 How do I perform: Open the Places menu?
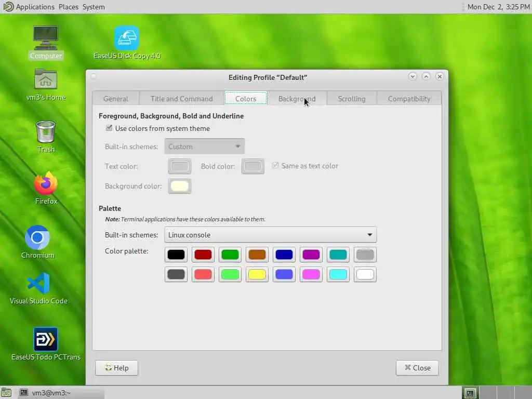tap(68, 7)
